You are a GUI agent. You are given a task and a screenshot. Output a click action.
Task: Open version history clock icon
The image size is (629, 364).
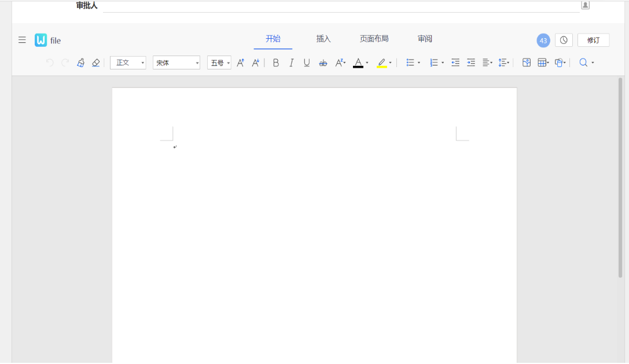tap(564, 40)
